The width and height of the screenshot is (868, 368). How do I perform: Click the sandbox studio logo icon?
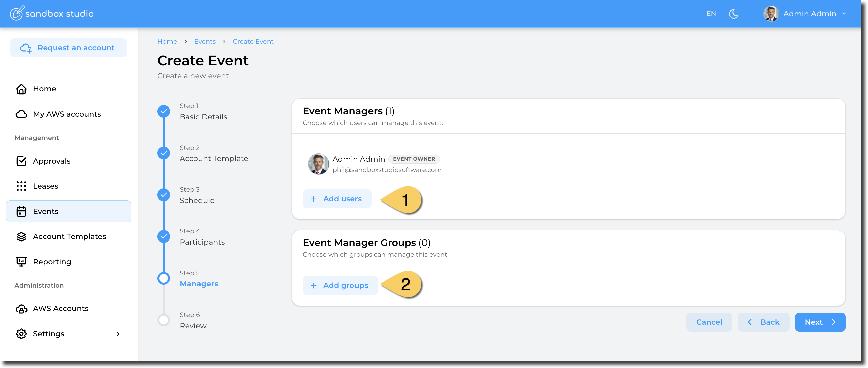(x=17, y=13)
